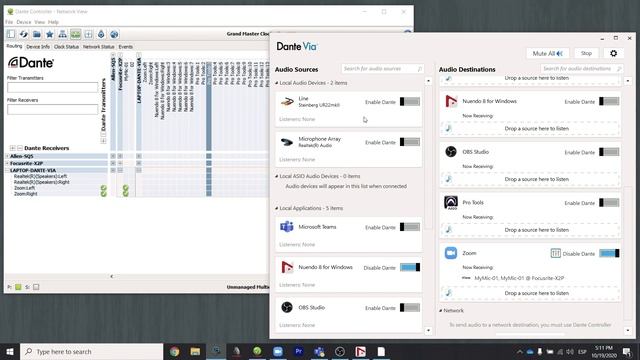Screen dimensions: 640x360
Task: Click the Nuendo 8 icon under Audio Sources
Action: pos(287,267)
